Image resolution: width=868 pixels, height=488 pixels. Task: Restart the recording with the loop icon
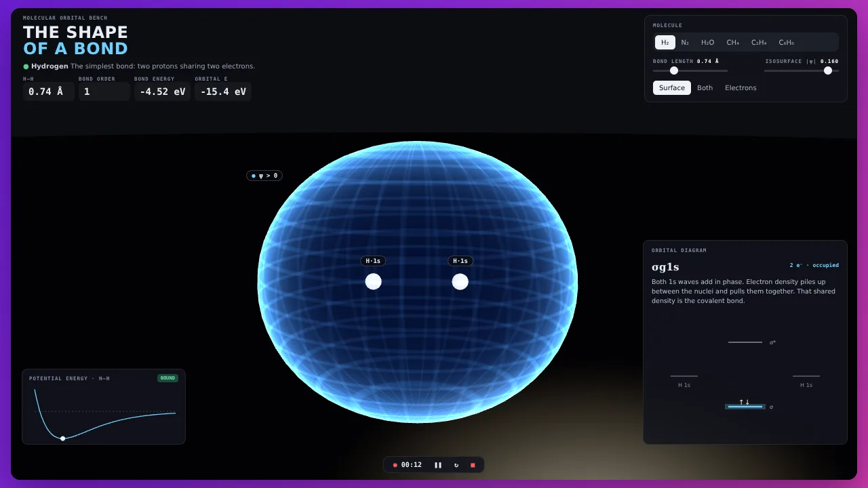[456, 465]
